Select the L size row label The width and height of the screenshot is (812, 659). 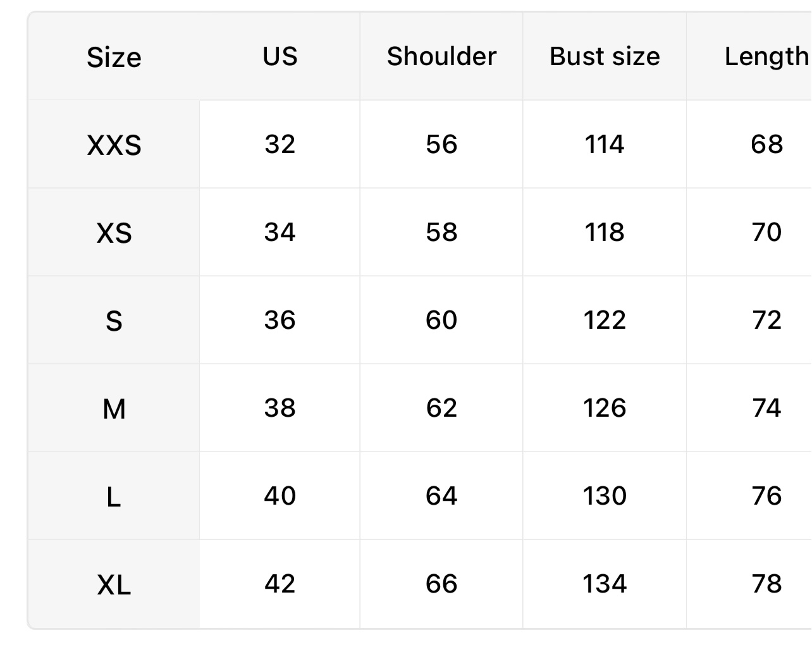click(114, 496)
